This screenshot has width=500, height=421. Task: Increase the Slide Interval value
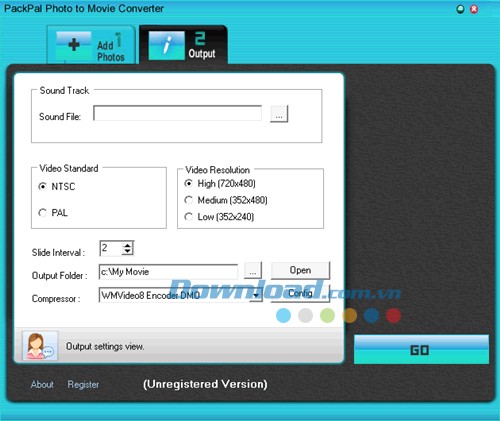[128, 245]
